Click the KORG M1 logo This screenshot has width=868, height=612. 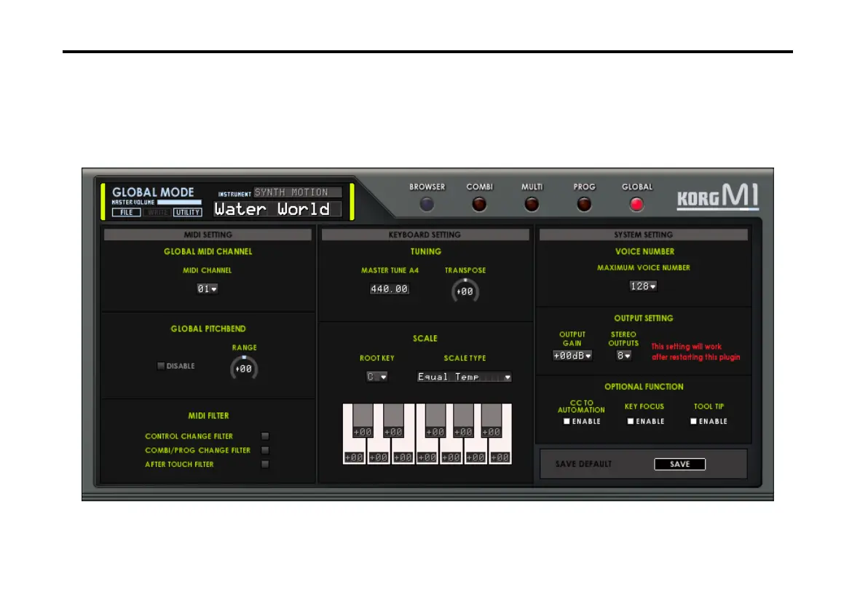click(x=718, y=196)
